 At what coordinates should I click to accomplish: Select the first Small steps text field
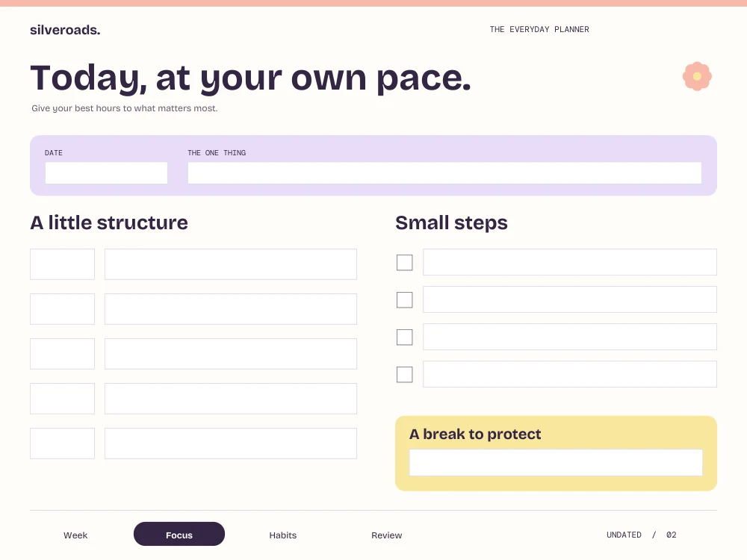570,262
